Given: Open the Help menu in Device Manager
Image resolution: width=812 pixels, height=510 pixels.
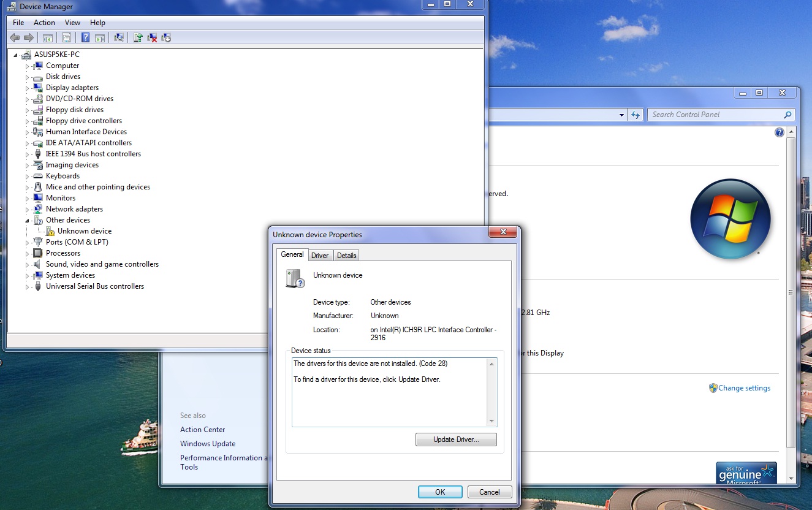Looking at the screenshot, I should point(97,23).
